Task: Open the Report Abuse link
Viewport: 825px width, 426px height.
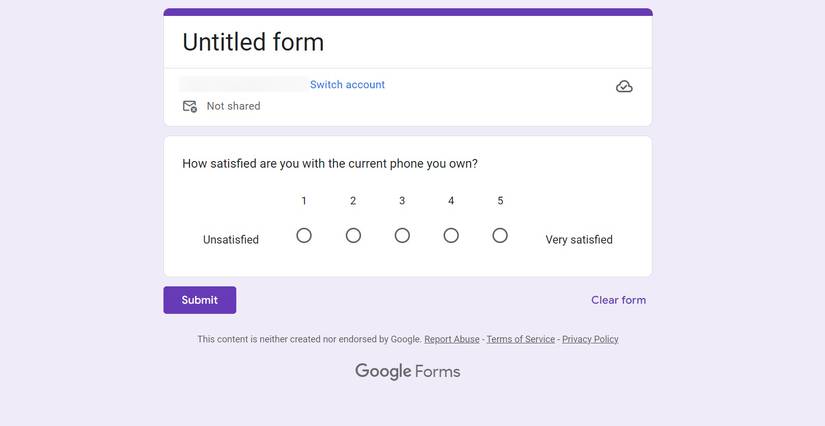Action: 452,339
